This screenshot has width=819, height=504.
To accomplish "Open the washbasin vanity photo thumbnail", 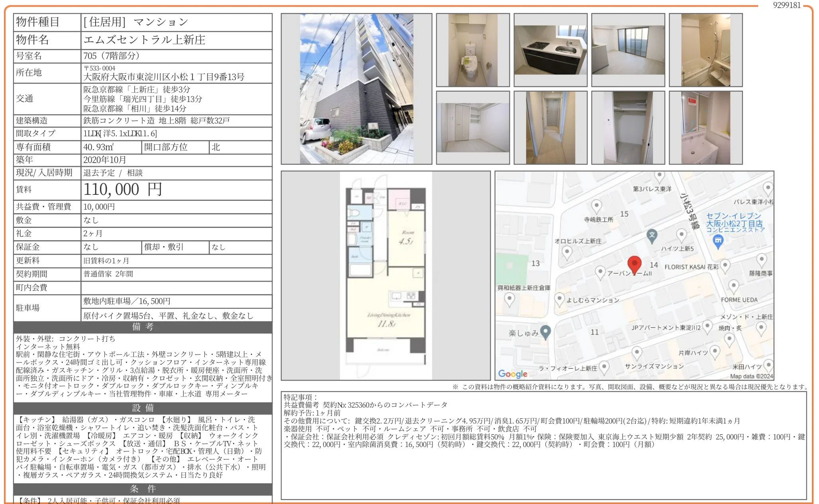I will [705, 127].
